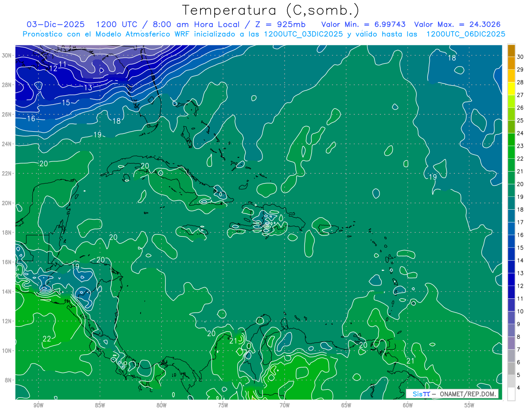Image resolution: width=532 pixels, height=411 pixels.
Task: Click the "1200UTC_03DIC2025" initialization time text
Action: click(303, 34)
